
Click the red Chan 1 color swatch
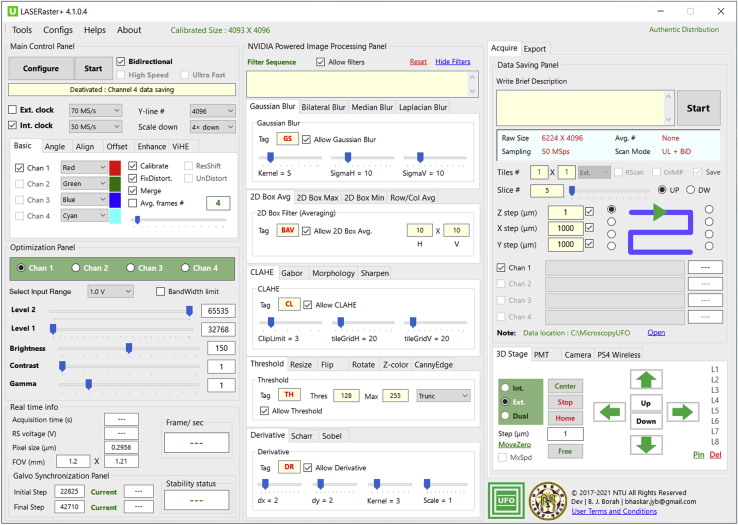115,168
